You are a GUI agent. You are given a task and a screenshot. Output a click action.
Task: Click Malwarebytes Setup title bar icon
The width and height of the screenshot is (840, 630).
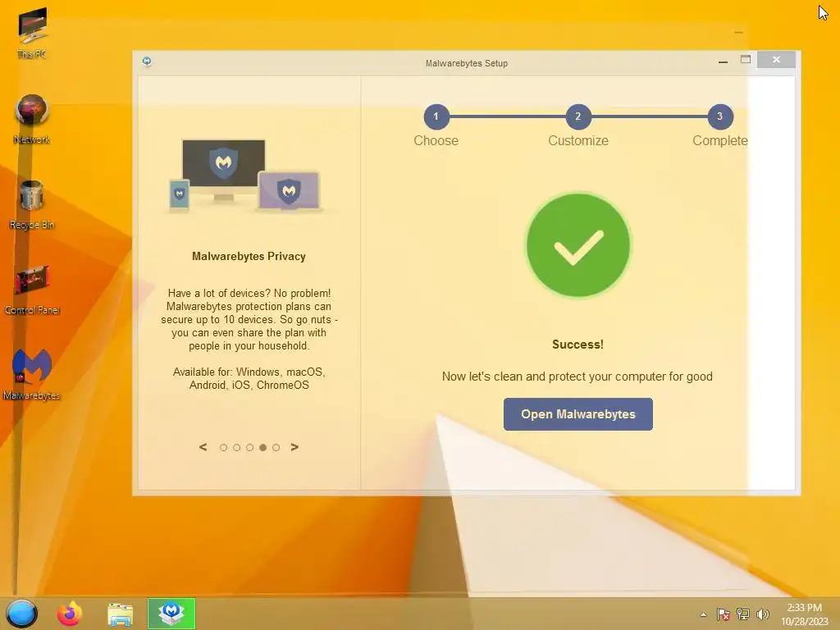(x=147, y=61)
